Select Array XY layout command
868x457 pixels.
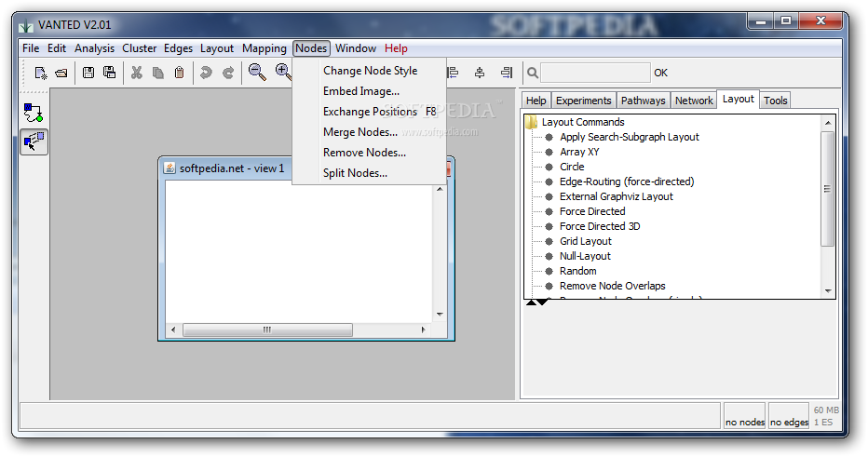pos(579,152)
